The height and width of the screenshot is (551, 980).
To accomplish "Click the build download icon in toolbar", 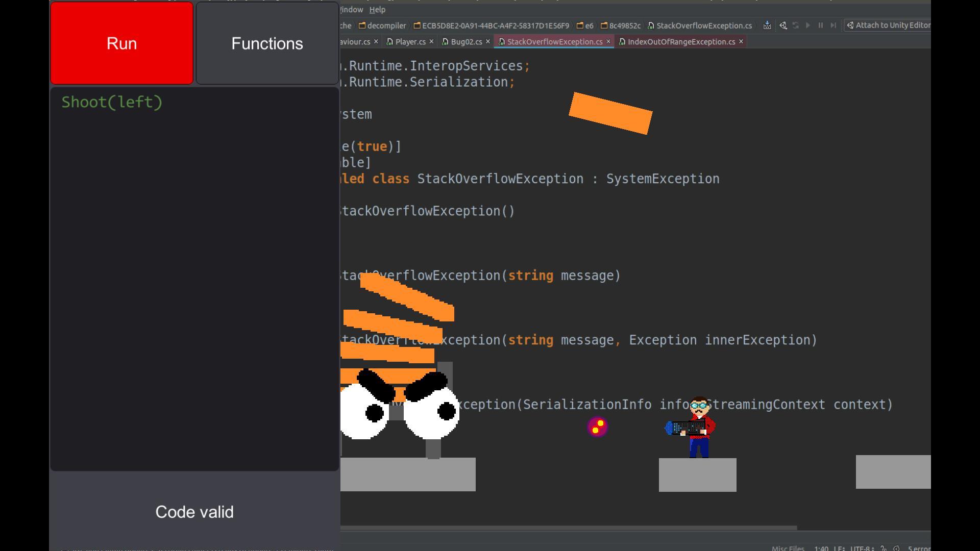I will pyautogui.click(x=767, y=26).
